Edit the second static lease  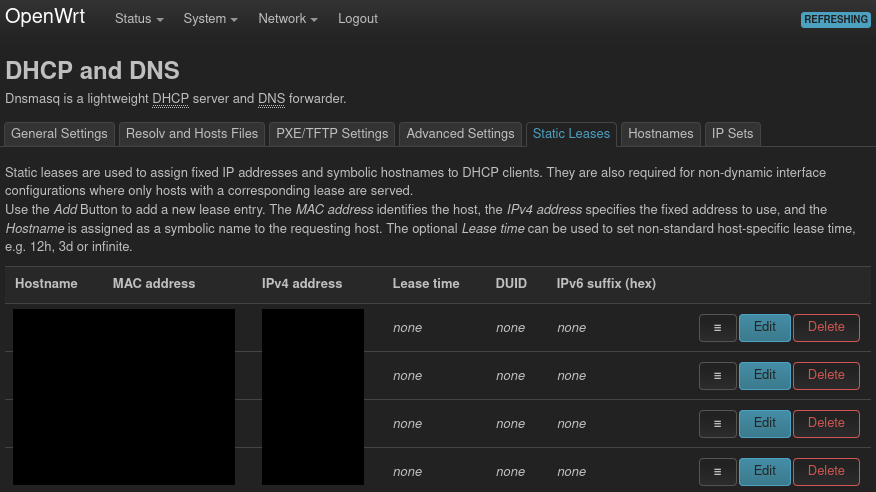[x=765, y=376]
